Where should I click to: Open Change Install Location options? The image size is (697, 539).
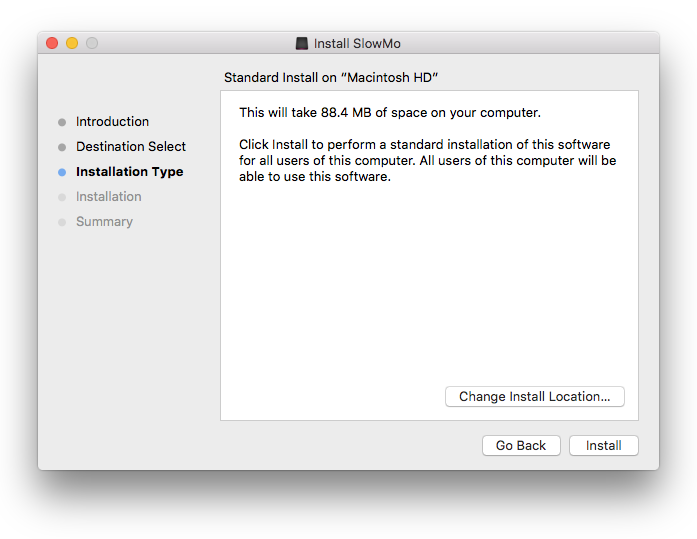[x=534, y=396]
